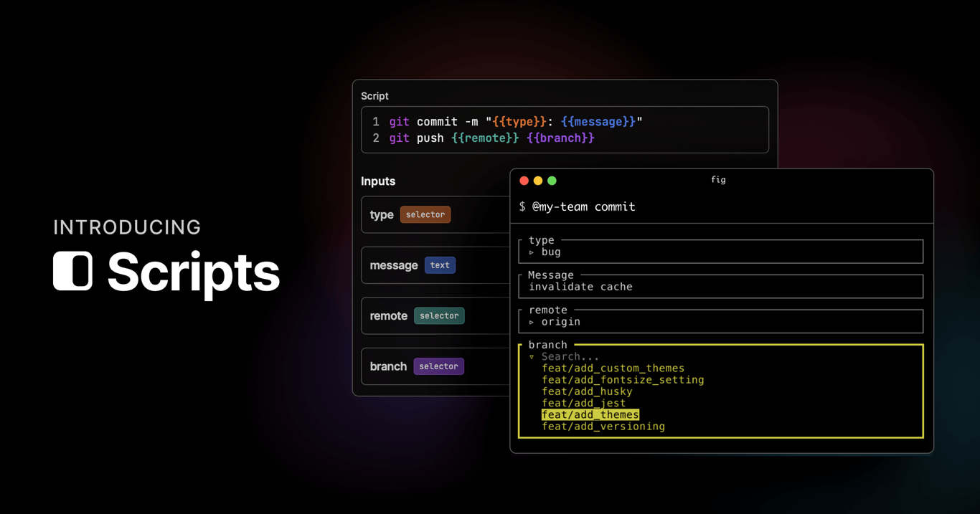Click the blue text badge next to message

point(440,265)
